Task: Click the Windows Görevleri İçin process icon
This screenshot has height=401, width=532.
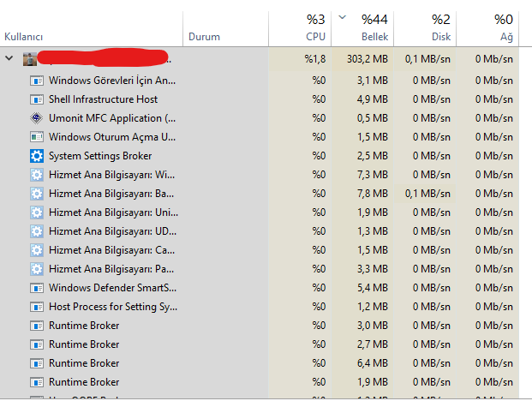Action: click(x=37, y=81)
